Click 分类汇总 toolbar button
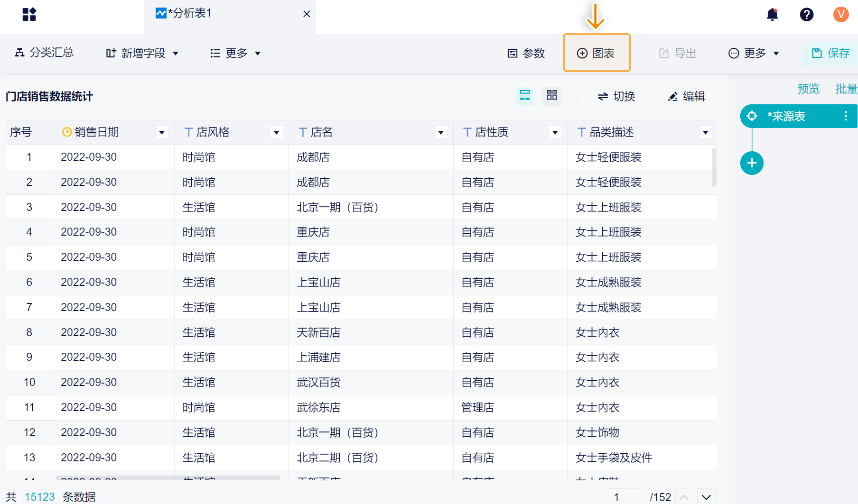 pyautogui.click(x=44, y=53)
